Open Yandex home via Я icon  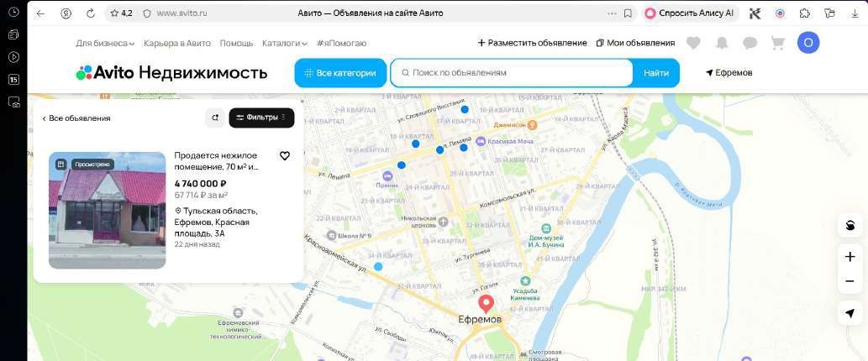tap(66, 13)
